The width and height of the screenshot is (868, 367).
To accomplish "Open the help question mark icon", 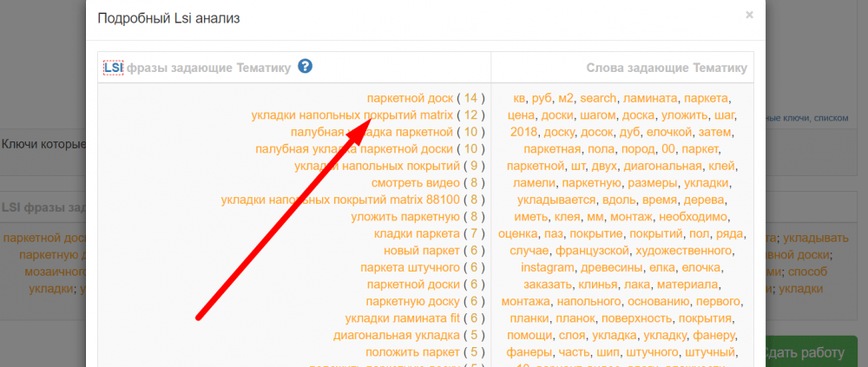I will click(305, 67).
